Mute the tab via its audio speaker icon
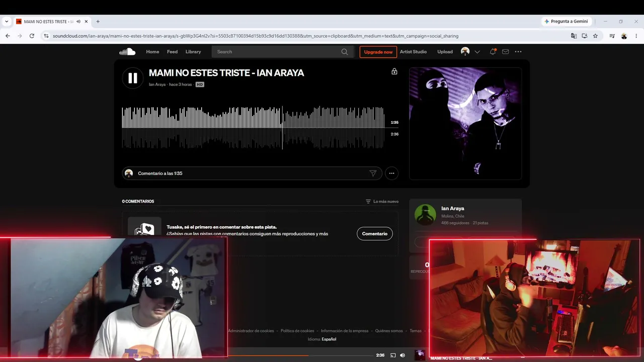 click(78, 22)
